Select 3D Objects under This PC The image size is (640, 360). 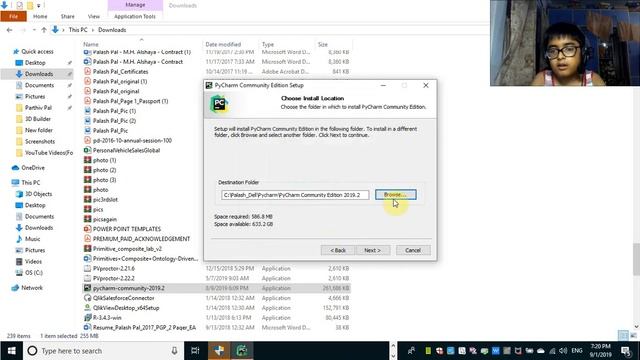tap(38, 194)
